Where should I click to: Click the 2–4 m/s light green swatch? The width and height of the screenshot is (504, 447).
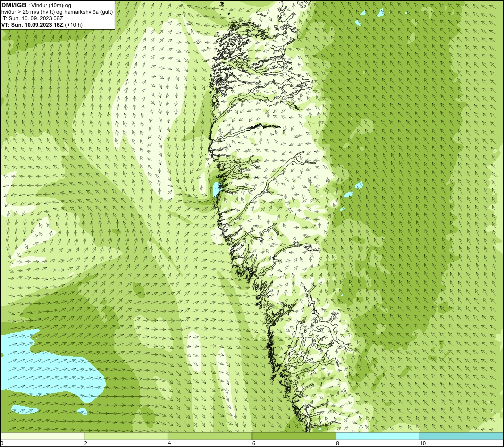coord(126,436)
